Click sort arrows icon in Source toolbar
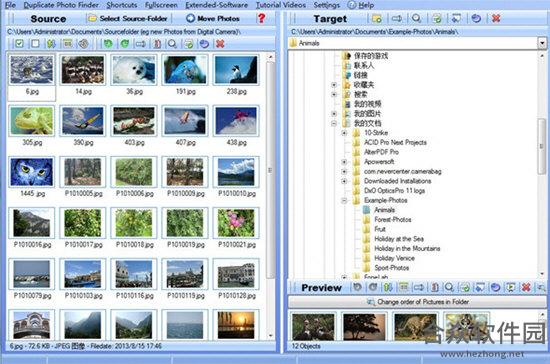 [x=51, y=44]
